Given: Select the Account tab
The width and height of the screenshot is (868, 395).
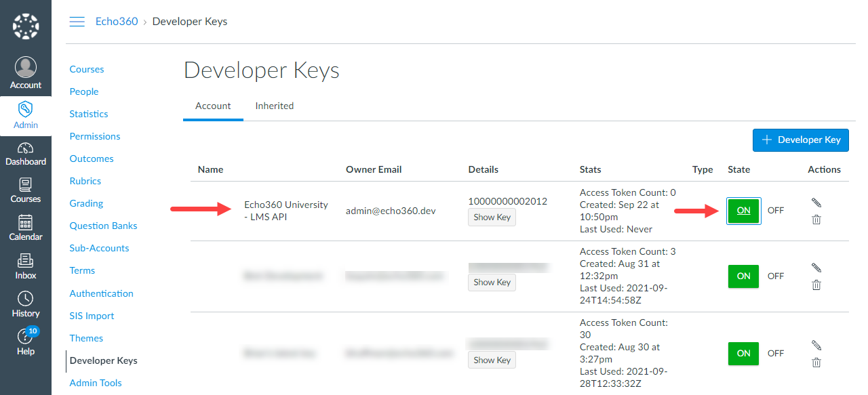Looking at the screenshot, I should click(213, 106).
